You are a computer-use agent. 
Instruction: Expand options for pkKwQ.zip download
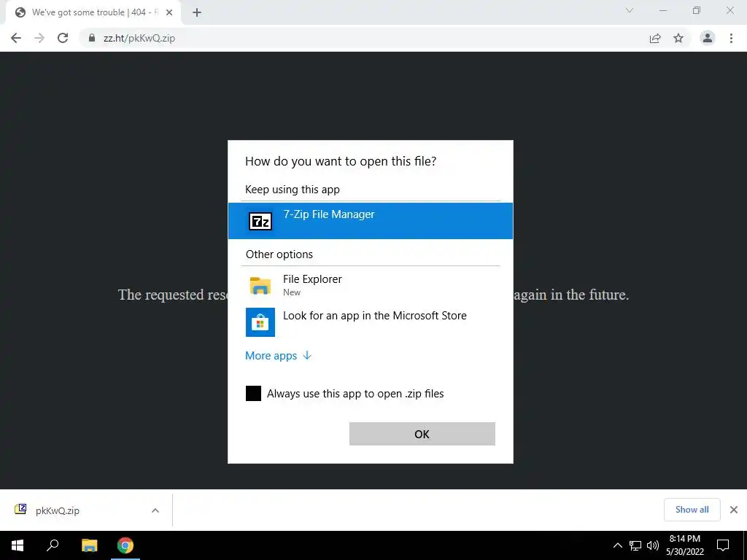(155, 510)
